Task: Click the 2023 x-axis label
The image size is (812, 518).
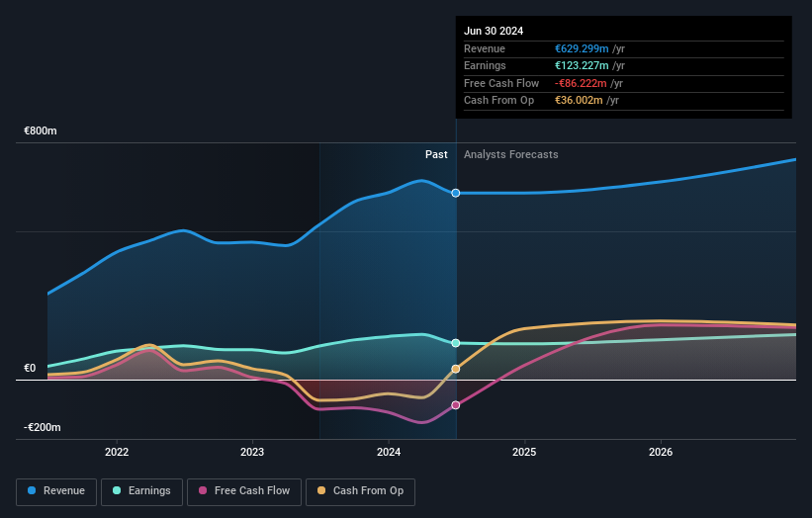Action: [x=252, y=452]
